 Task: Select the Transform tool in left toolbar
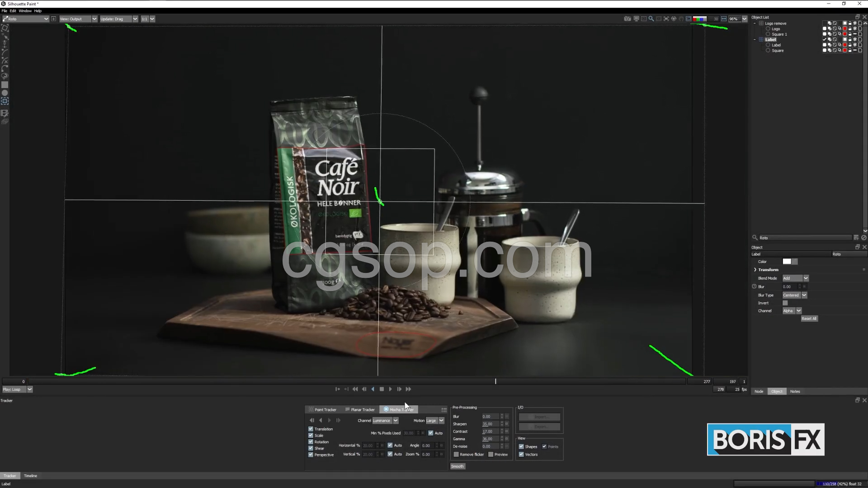click(5, 28)
